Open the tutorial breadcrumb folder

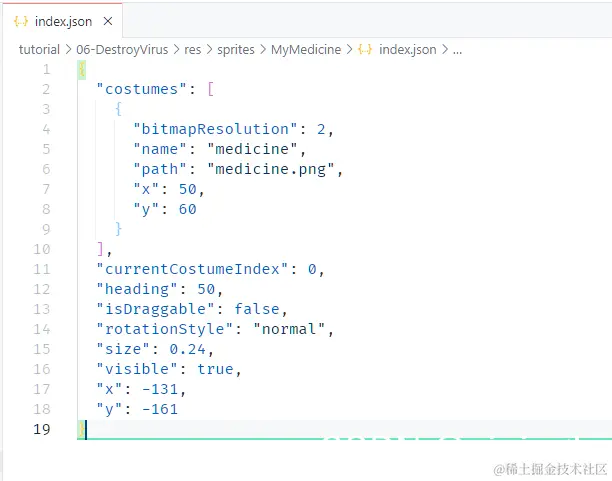(x=39, y=50)
